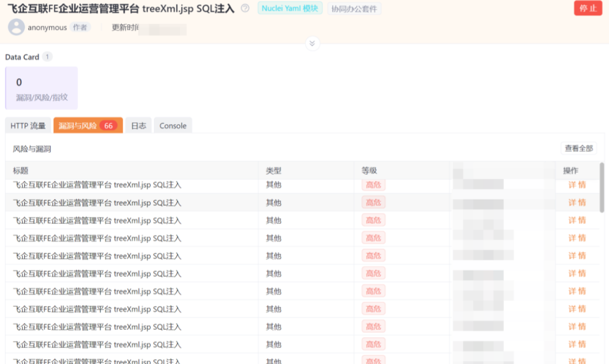609x364 pixels.
Task: Click the anonymous author avatar icon
Action: (x=17, y=27)
